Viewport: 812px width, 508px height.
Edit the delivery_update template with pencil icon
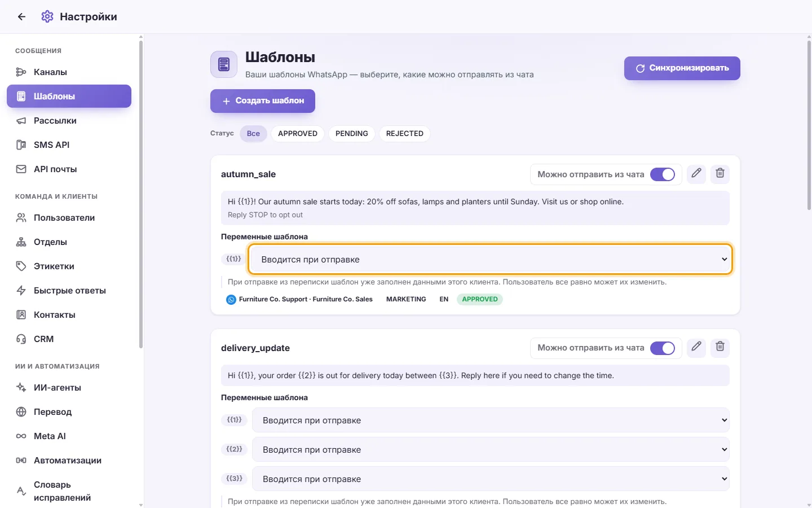coord(696,347)
